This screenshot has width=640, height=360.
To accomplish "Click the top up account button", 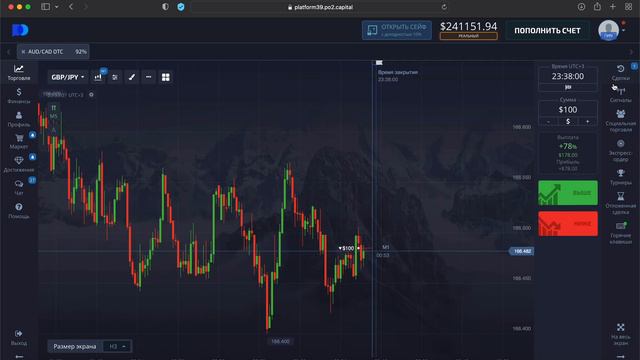I will click(x=547, y=30).
